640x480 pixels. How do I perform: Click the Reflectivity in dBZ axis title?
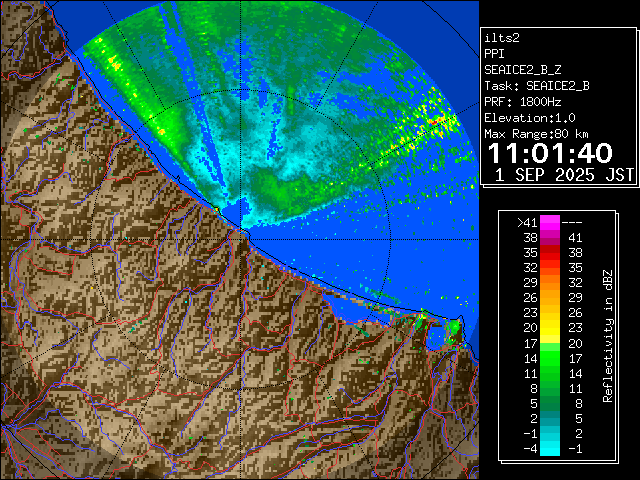coord(607,335)
